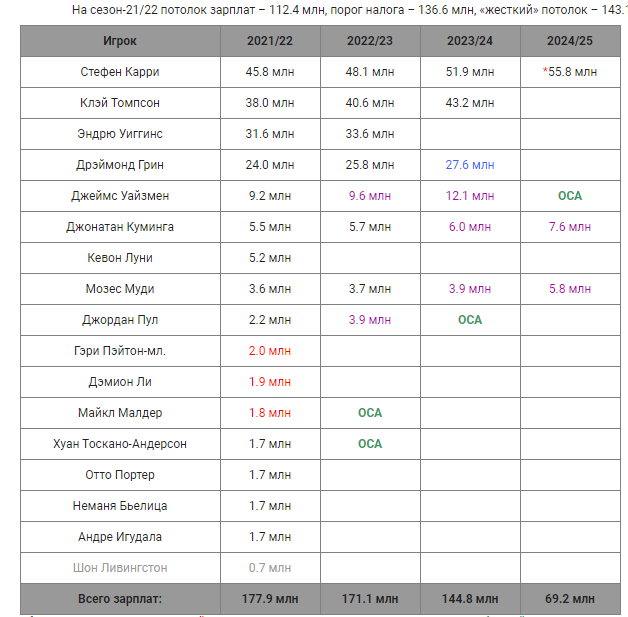
Task: Select the 2021/22 column header
Action: (270, 41)
